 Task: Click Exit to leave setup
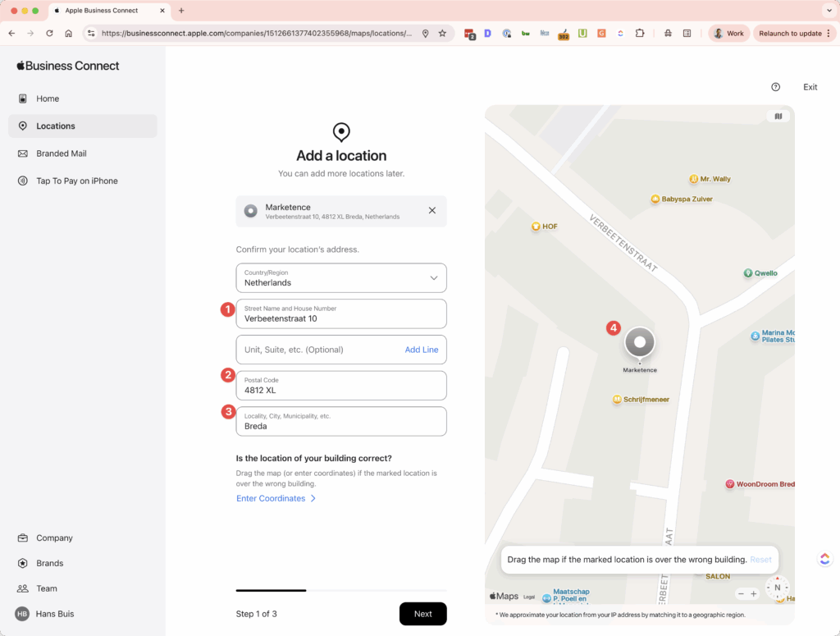coord(810,87)
